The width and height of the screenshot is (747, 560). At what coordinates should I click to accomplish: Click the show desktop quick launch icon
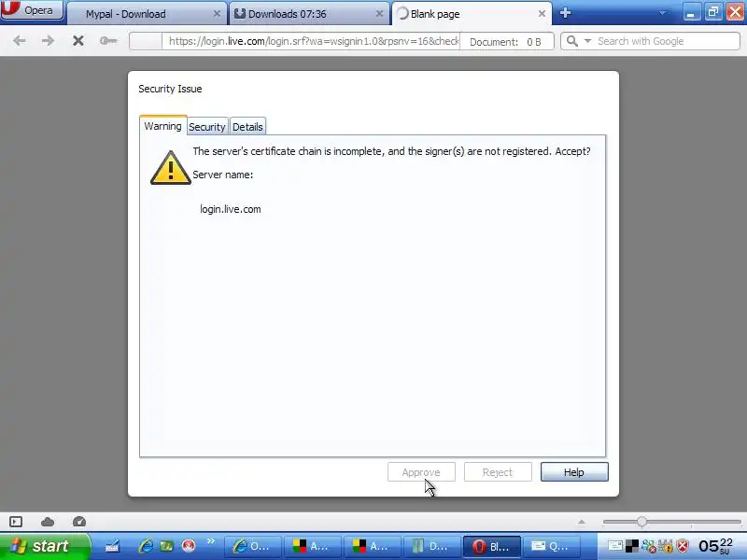click(x=112, y=546)
